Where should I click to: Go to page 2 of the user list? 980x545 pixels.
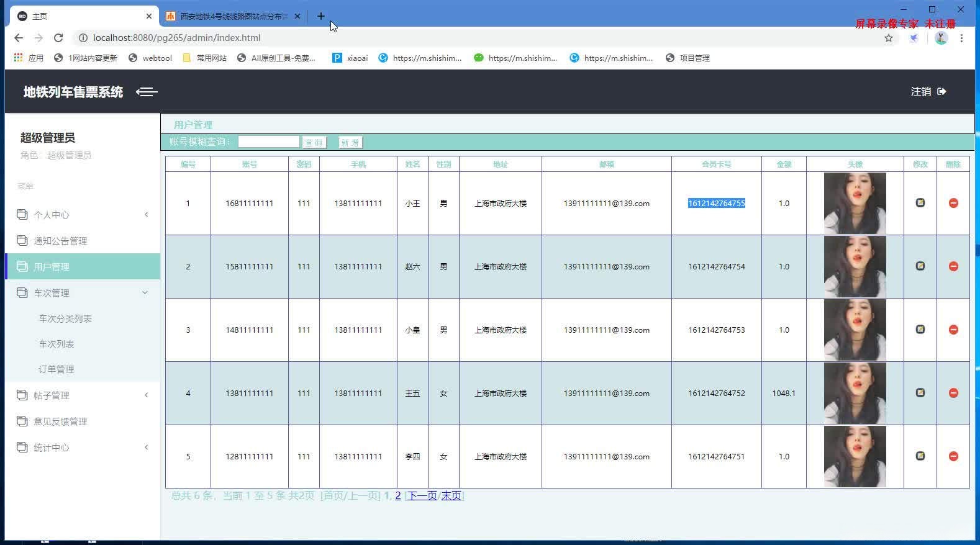point(398,495)
